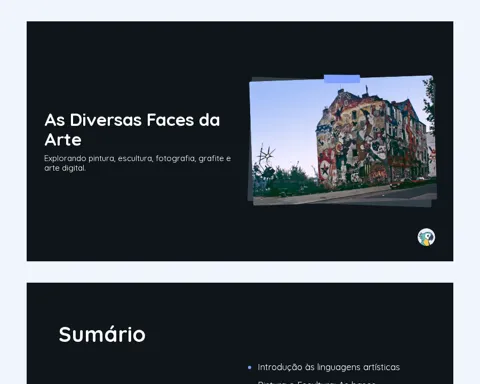480x384 pixels.
Task: Click the parrot logo icon
Action: [x=426, y=237]
